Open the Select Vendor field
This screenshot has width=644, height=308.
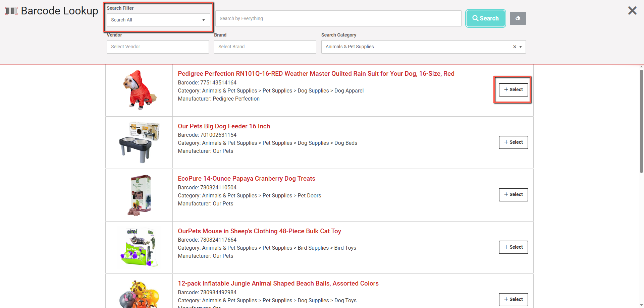pos(158,47)
